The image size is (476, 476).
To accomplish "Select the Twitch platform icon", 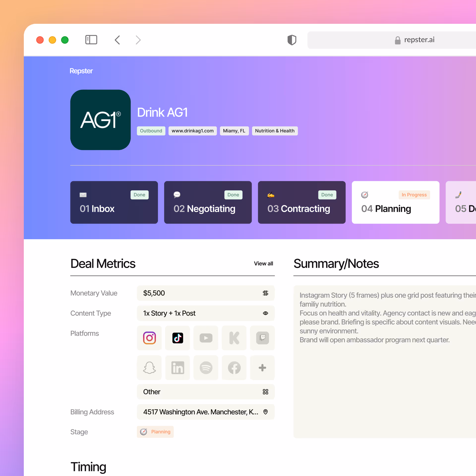I will coord(262,338).
